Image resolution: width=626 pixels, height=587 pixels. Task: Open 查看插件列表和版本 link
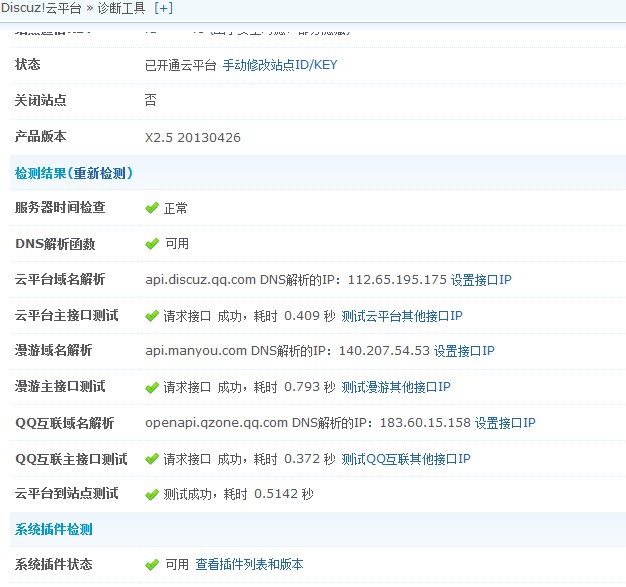tap(250, 564)
